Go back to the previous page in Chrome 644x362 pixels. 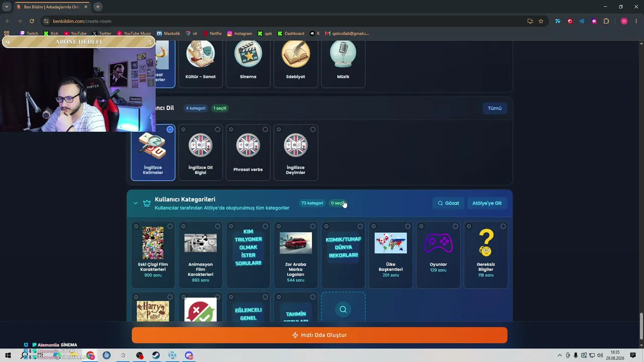(8, 21)
